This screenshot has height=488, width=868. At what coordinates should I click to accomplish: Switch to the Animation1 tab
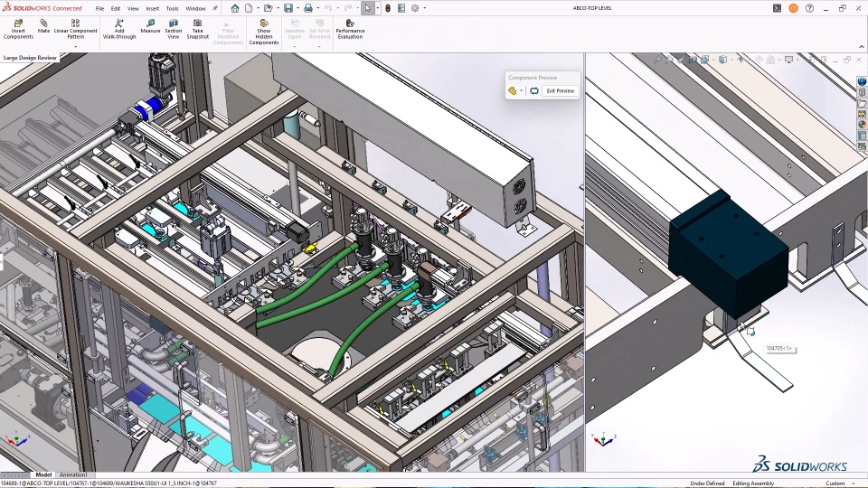[73, 474]
